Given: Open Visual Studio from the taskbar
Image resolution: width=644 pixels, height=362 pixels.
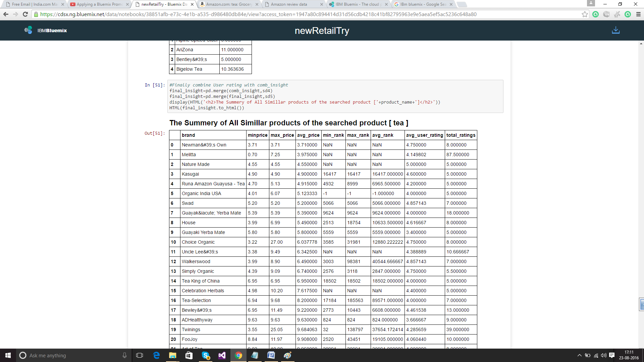Looking at the screenshot, I should [x=222, y=355].
